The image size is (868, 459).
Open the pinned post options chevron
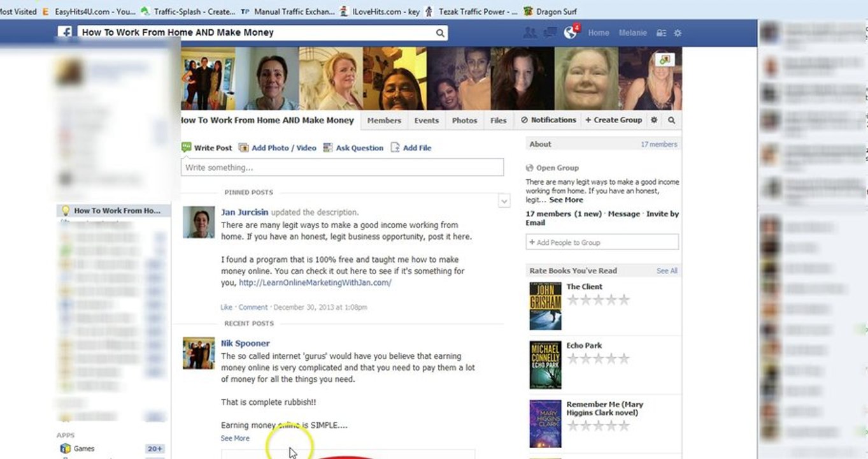tap(504, 201)
